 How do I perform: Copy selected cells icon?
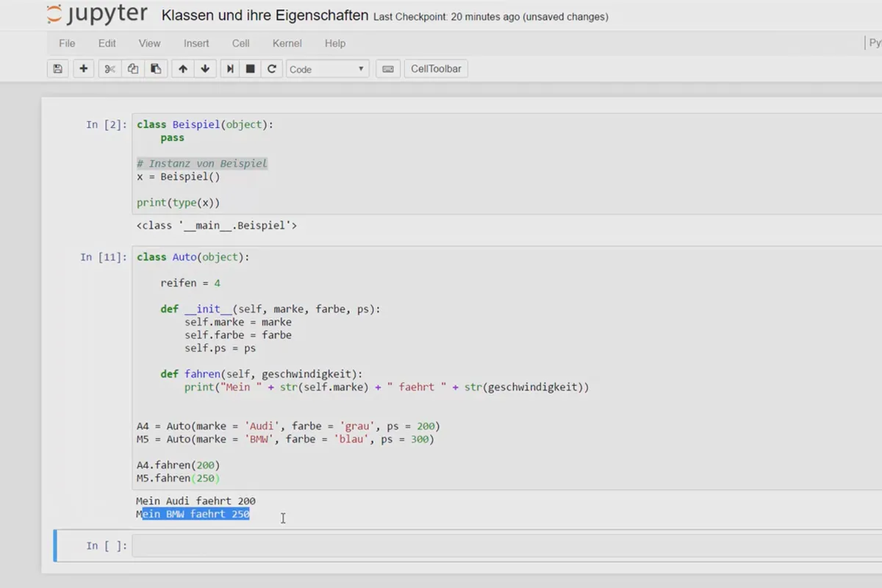[133, 69]
